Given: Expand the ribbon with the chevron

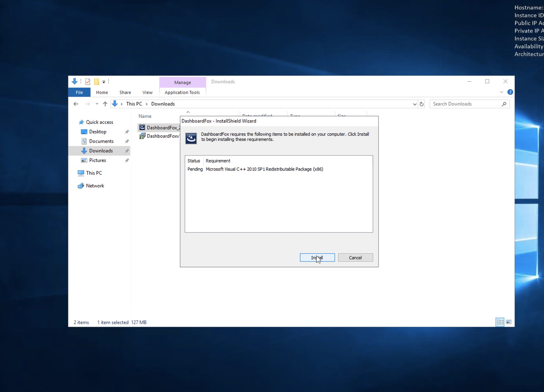Looking at the screenshot, I should click(x=501, y=92).
